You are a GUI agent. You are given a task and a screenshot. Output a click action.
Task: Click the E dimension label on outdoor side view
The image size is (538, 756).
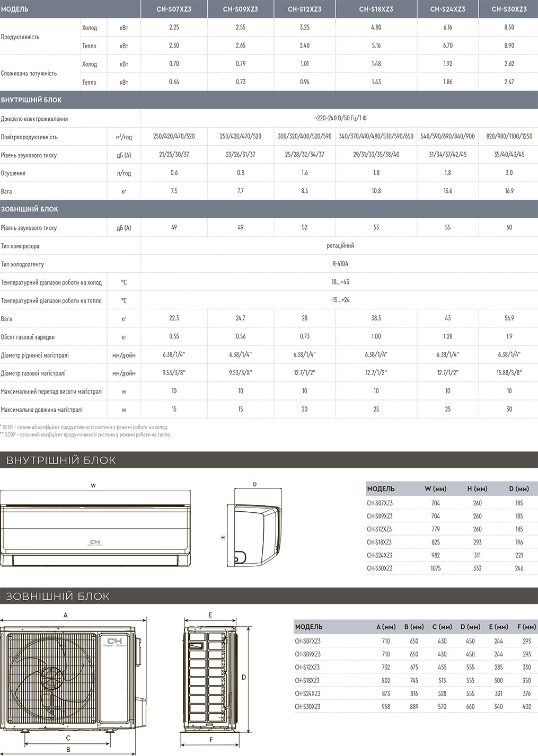coord(210,615)
